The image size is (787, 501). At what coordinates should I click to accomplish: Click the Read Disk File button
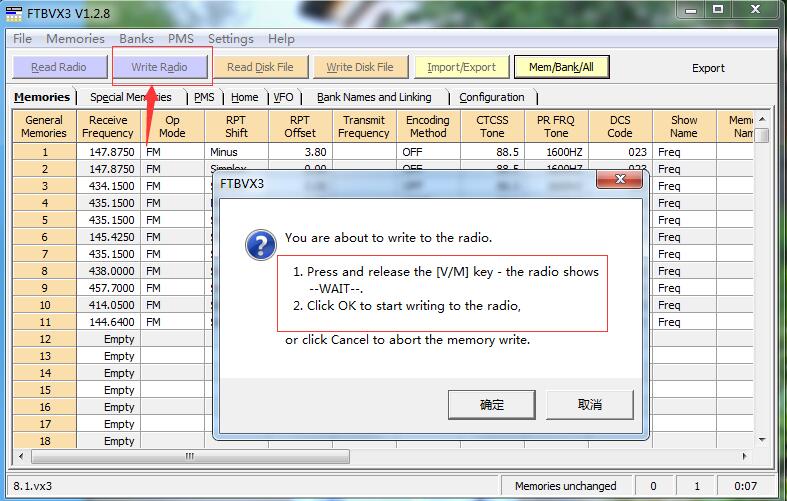click(260, 67)
